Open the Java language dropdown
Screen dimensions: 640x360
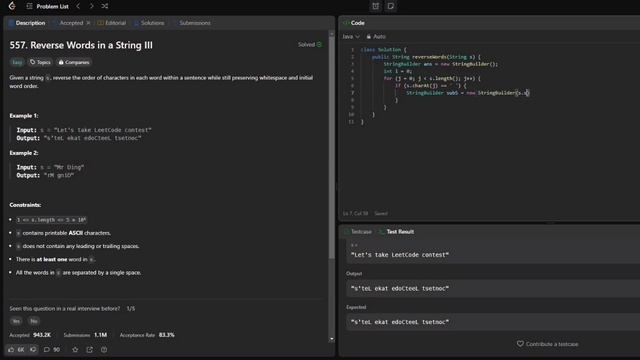click(x=351, y=37)
